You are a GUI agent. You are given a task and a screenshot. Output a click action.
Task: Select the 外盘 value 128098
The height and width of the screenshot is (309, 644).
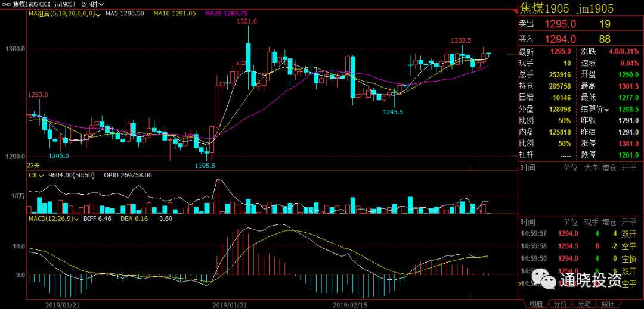pyautogui.click(x=560, y=110)
